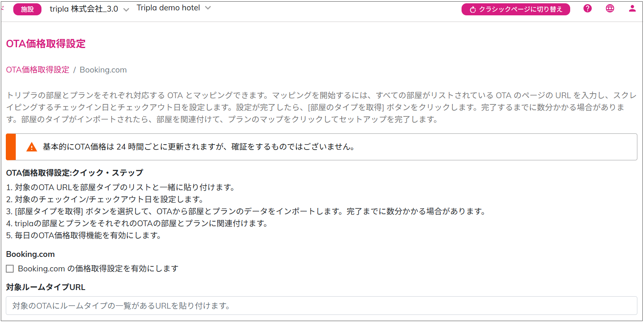Screen dimensions: 644x324
Task: Open the user account profile icon
Action: pyautogui.click(x=632, y=8)
